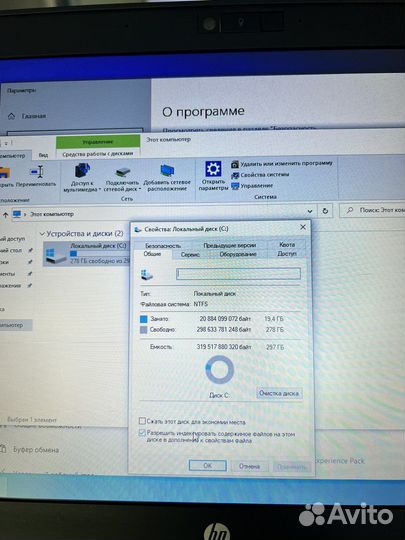Viewport: 405px width, 540px height.
Task: Click Manage (Управление) in System group
Action: (252, 186)
